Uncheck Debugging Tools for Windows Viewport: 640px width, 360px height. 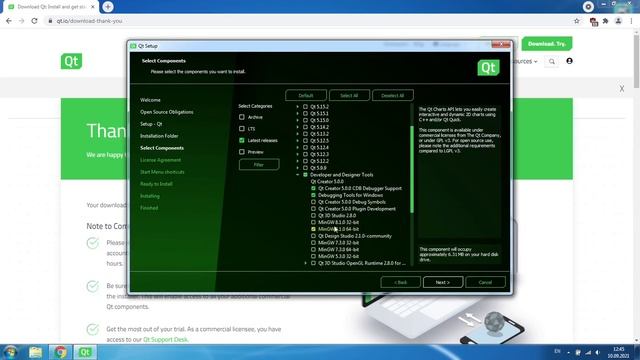[x=313, y=195]
